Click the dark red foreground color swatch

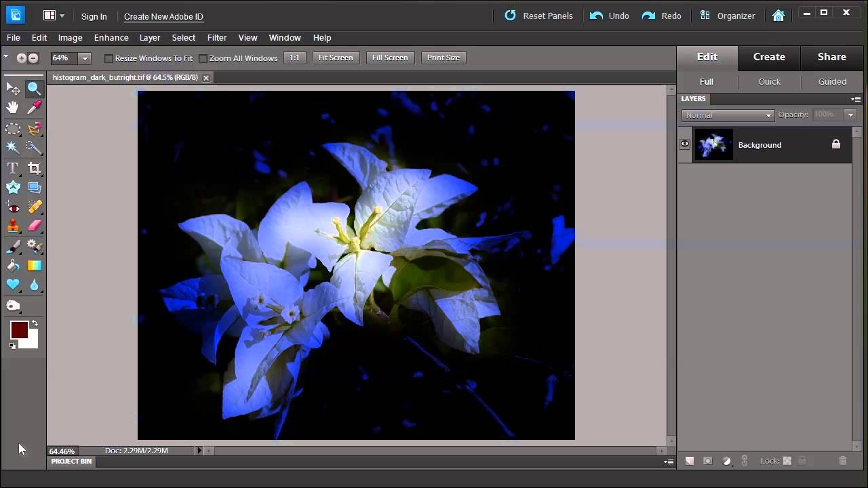coord(18,330)
